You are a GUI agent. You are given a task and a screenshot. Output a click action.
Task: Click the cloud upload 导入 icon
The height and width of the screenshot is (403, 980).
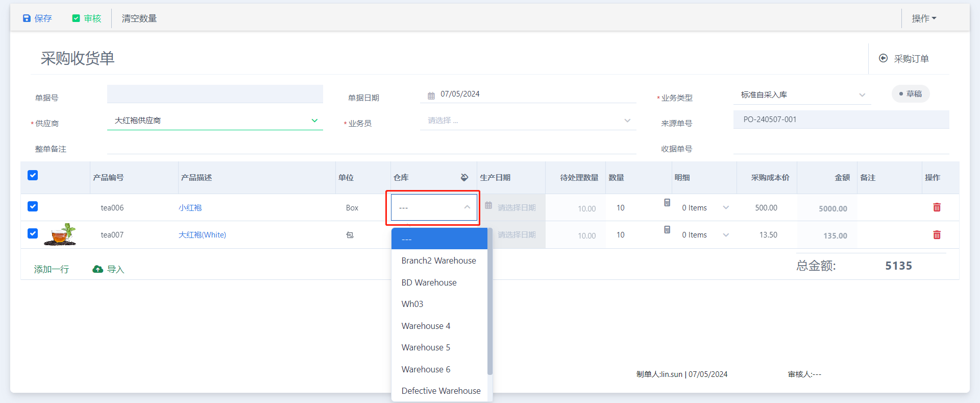(97, 269)
